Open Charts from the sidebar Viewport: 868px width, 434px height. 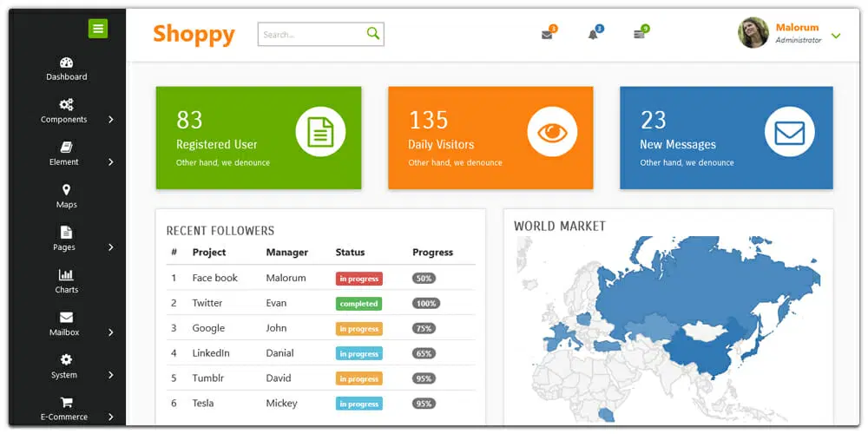click(x=67, y=281)
